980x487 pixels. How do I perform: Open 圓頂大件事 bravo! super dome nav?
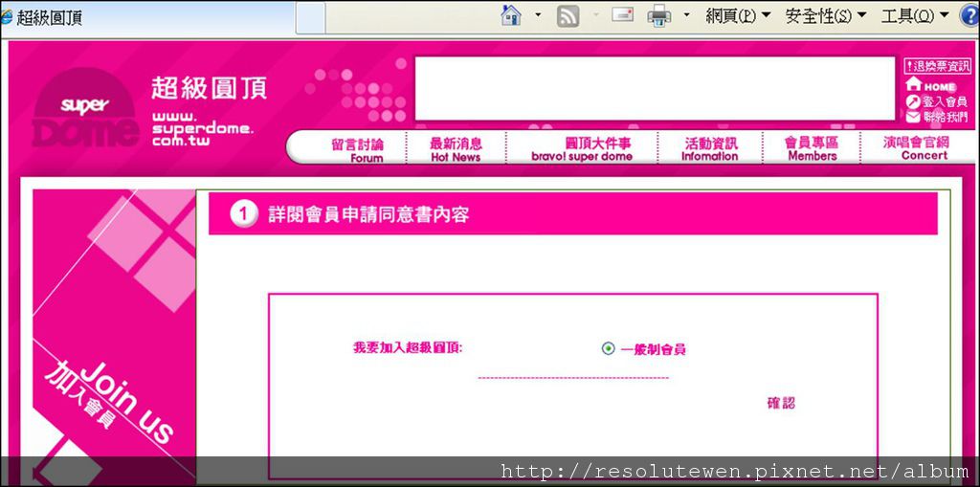click(x=582, y=150)
